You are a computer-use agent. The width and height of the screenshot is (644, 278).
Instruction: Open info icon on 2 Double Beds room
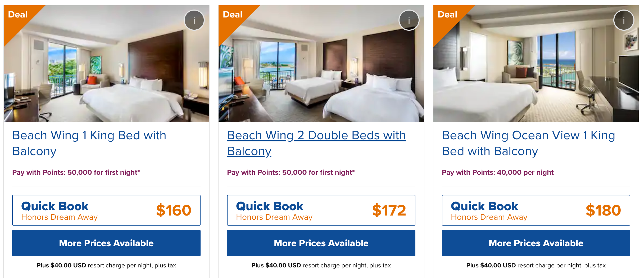(x=409, y=20)
